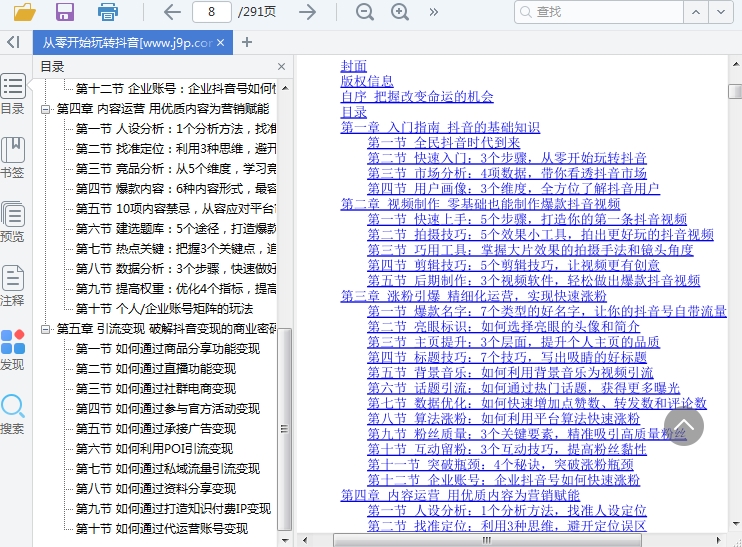Screen dimensions: 742x547
Task: Click the 查找 search input field
Action: tap(599, 12)
